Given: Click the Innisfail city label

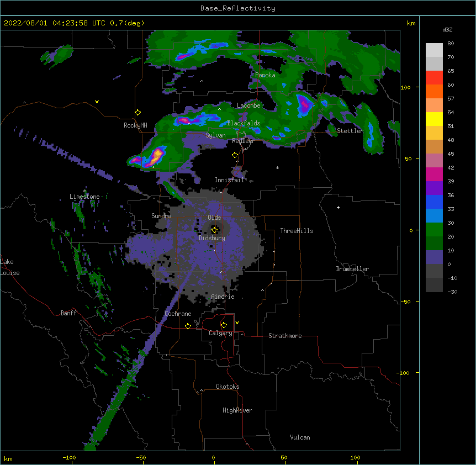Looking at the screenshot, I should (229, 180).
